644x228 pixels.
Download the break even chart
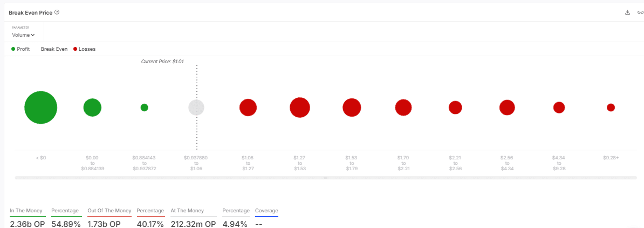coord(627,12)
